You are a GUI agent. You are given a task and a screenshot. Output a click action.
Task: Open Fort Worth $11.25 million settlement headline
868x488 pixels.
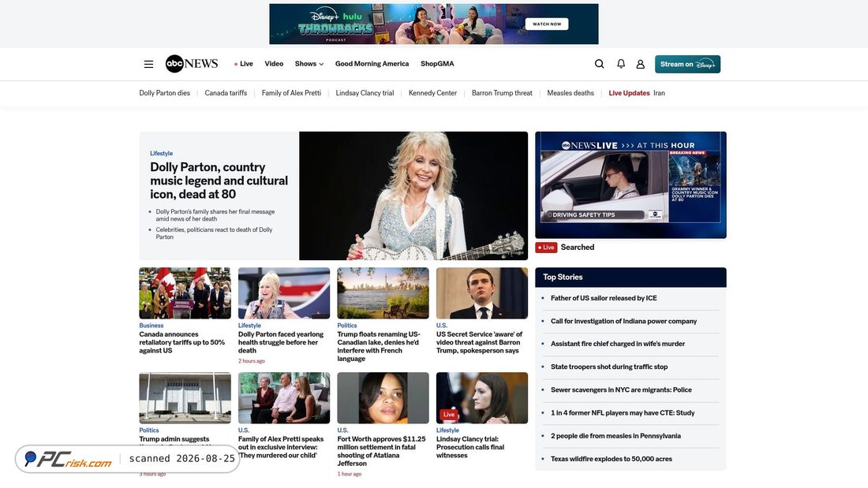(381, 451)
